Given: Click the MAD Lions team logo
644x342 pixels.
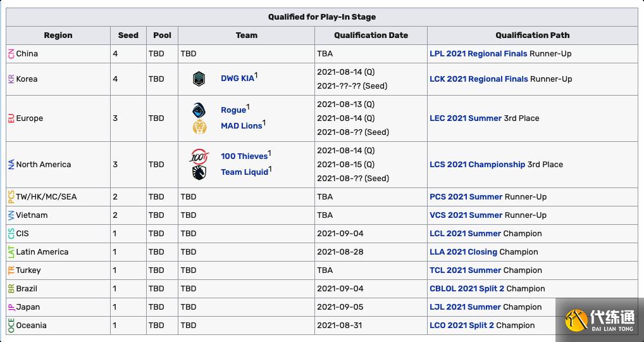Looking at the screenshot, I should click(x=199, y=126).
